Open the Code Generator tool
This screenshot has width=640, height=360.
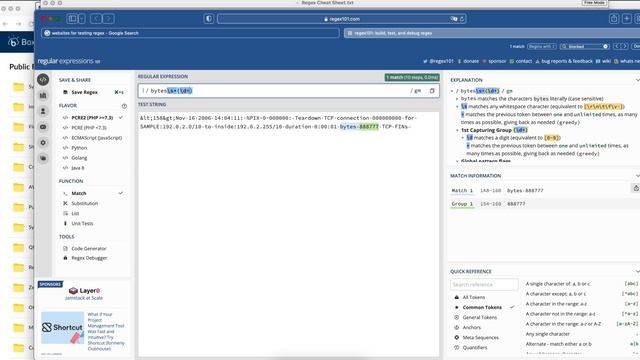(x=89, y=249)
